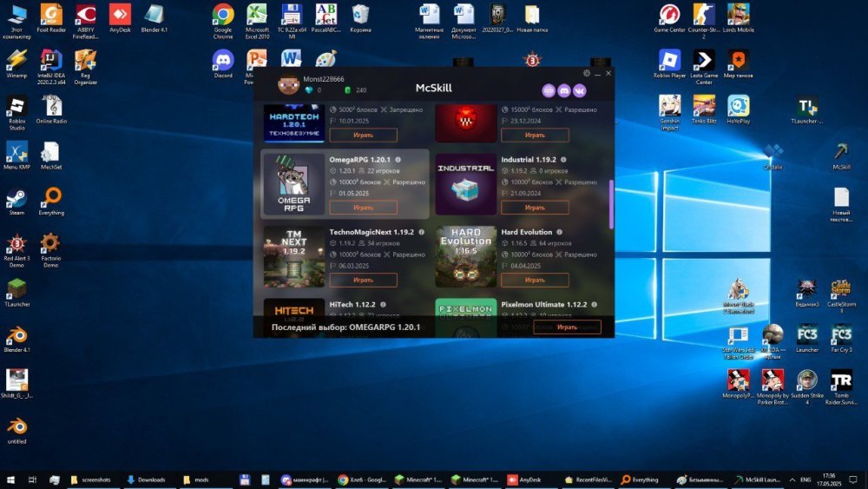Open McSkill launcher settings gear
This screenshot has height=489, width=868.
[586, 73]
